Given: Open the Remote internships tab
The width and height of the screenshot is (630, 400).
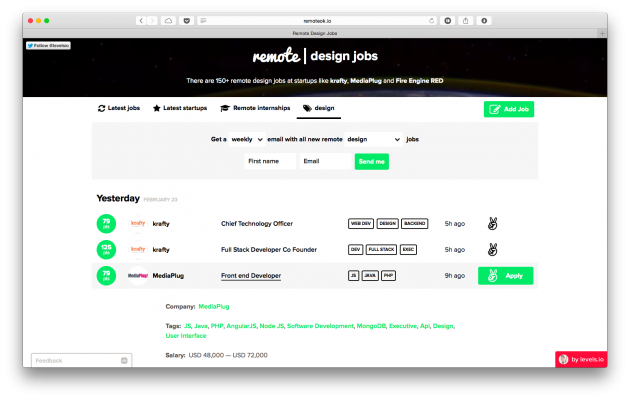Looking at the screenshot, I should coord(257,108).
